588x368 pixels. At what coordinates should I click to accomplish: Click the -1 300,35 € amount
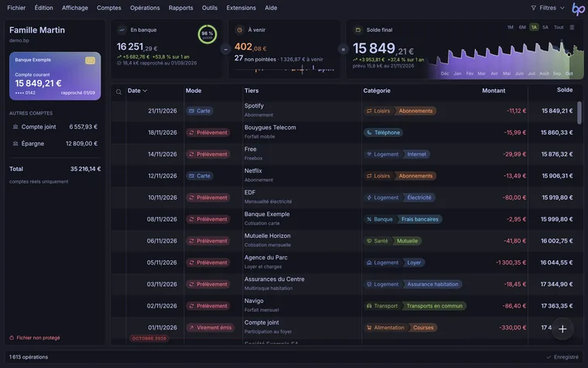511,263
